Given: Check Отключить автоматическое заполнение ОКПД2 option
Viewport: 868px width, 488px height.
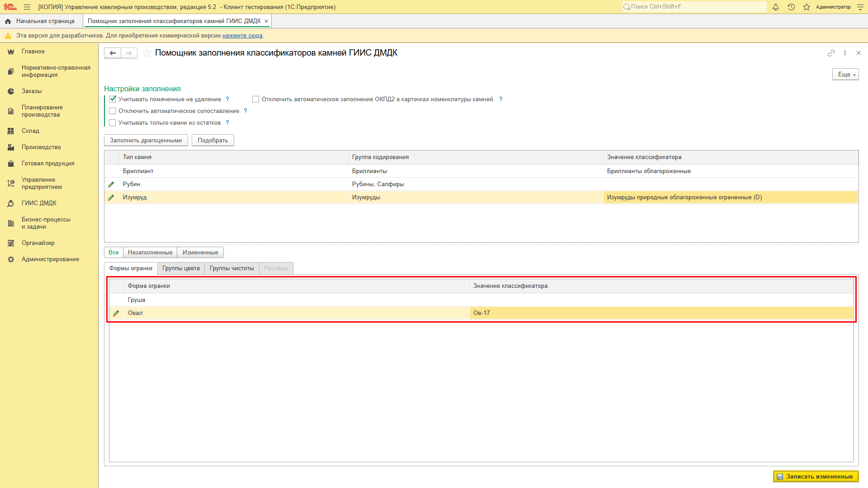Looking at the screenshot, I should [255, 99].
